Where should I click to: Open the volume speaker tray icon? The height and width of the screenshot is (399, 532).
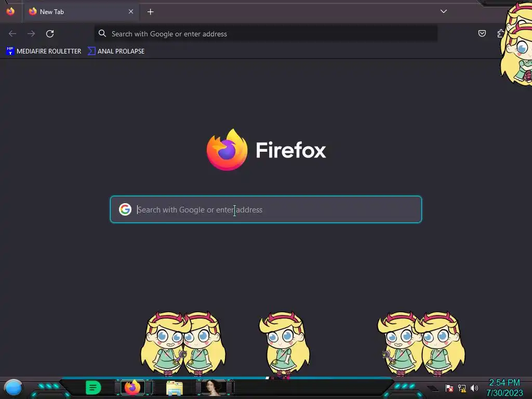474,388
